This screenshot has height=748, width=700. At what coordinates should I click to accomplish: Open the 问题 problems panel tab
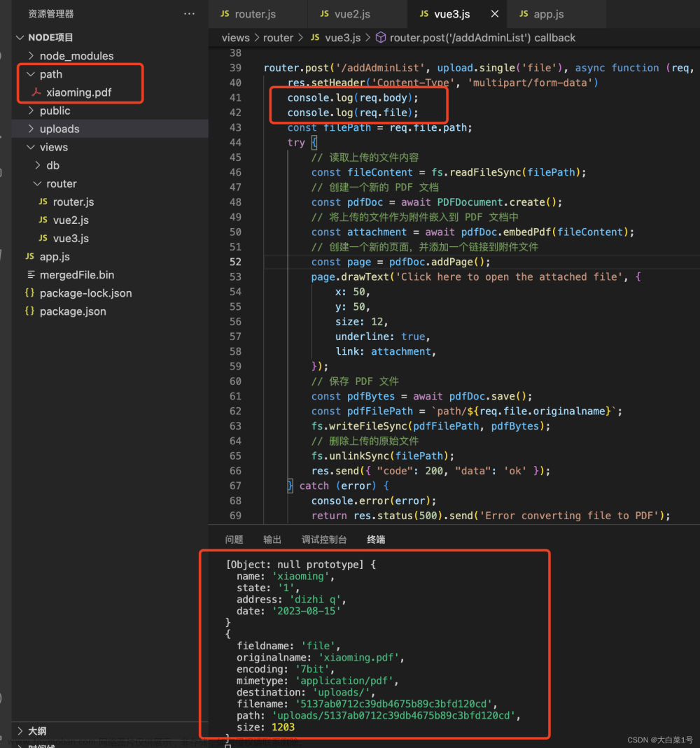[234, 539]
